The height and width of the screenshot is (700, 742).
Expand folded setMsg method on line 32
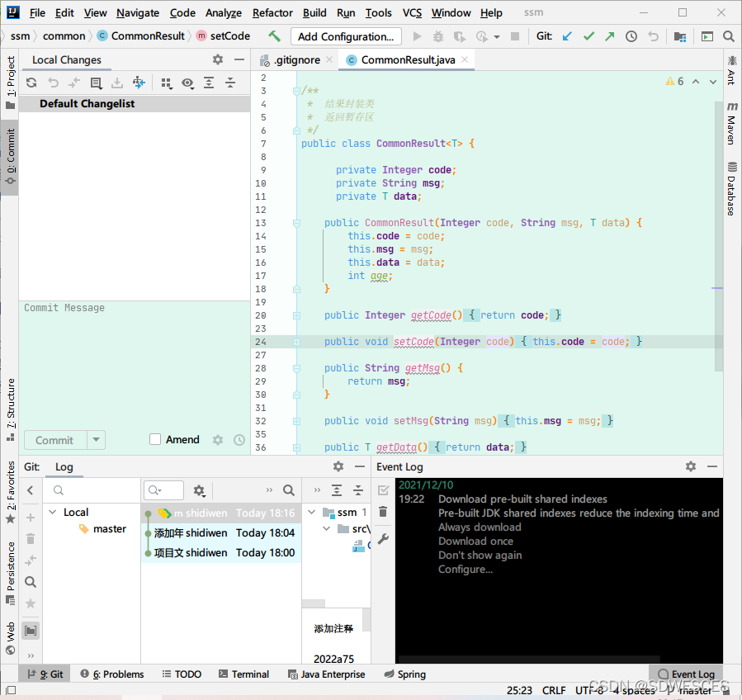pyautogui.click(x=296, y=421)
